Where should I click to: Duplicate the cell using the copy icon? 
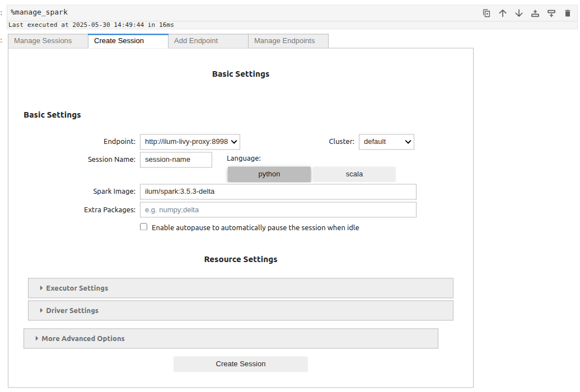(487, 12)
